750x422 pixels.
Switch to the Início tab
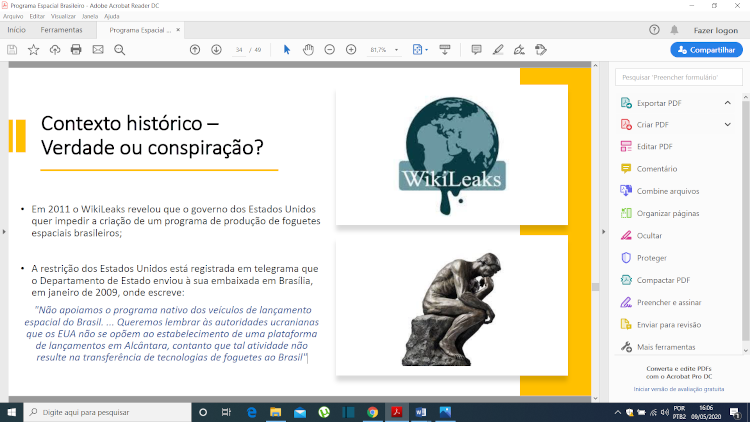pos(16,30)
